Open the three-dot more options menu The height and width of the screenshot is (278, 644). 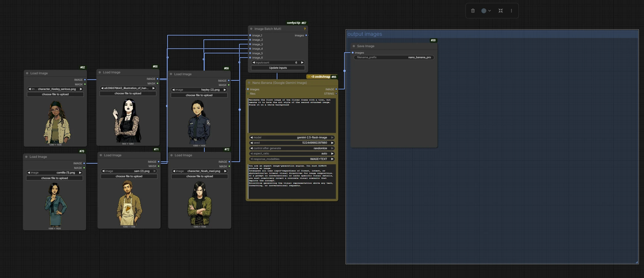coord(511,11)
